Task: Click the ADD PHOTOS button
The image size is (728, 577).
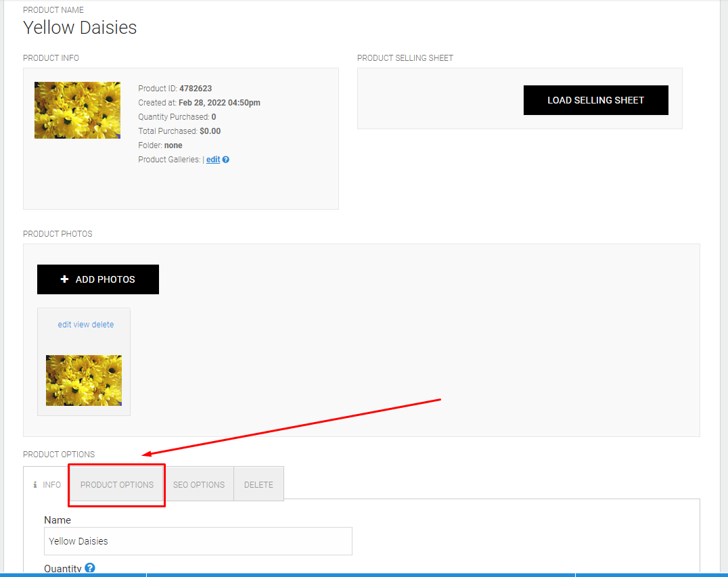Action: [97, 279]
